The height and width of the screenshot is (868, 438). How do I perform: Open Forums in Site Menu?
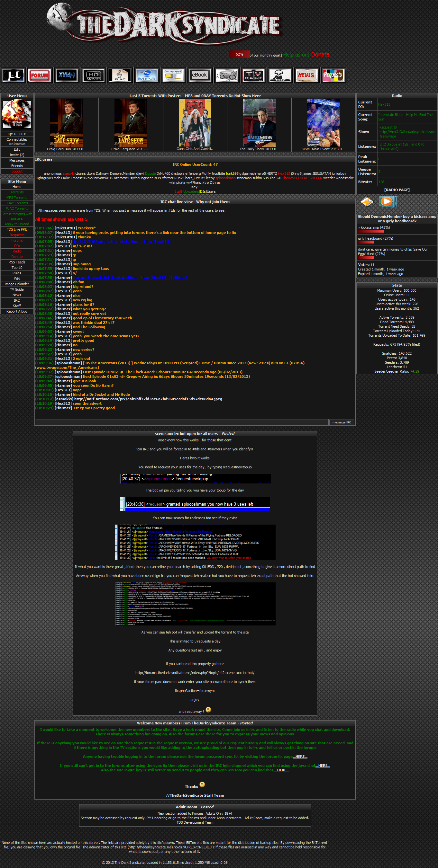tap(17, 240)
